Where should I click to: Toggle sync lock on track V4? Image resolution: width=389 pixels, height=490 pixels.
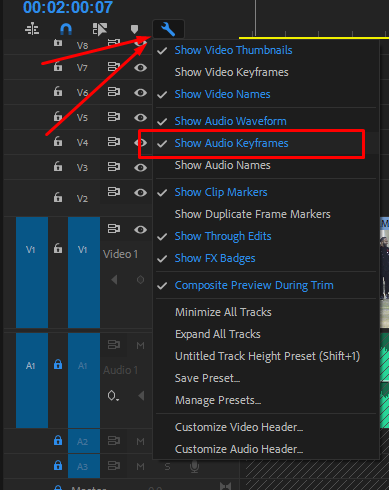tap(114, 142)
